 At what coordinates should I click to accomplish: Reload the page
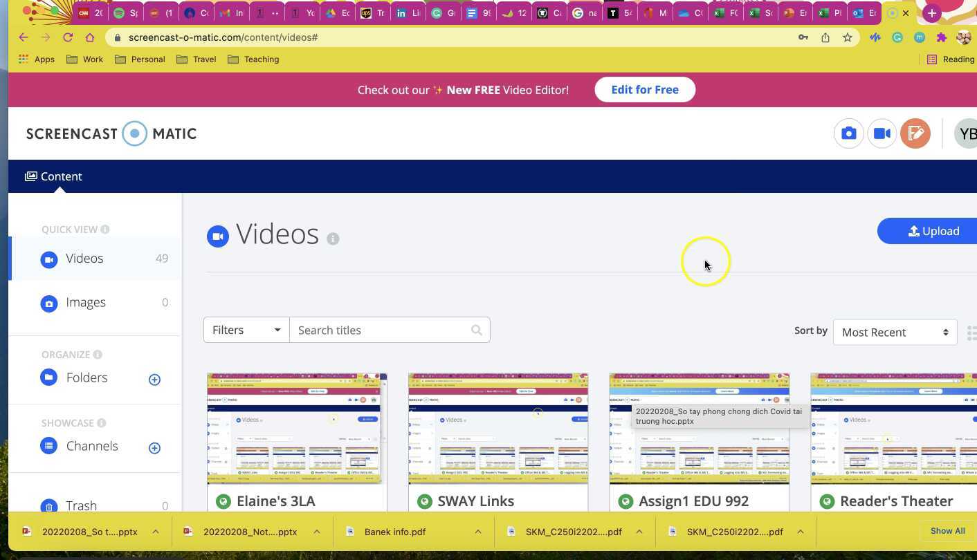click(x=68, y=37)
